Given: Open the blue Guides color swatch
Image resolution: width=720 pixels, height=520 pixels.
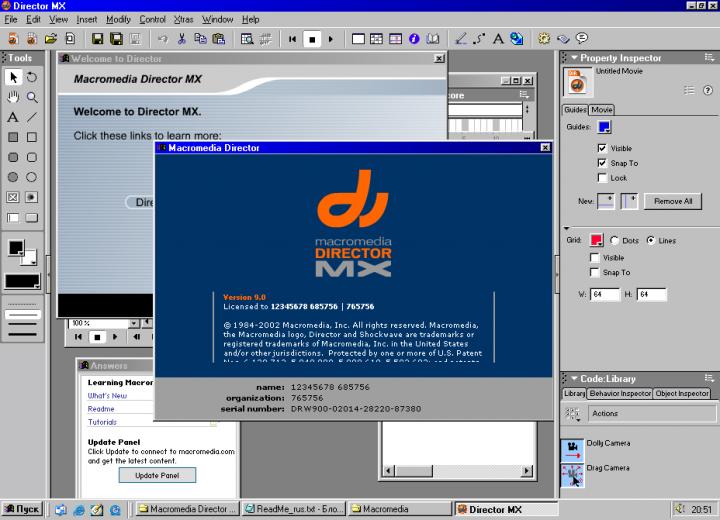Looking at the screenshot, I should [604, 127].
